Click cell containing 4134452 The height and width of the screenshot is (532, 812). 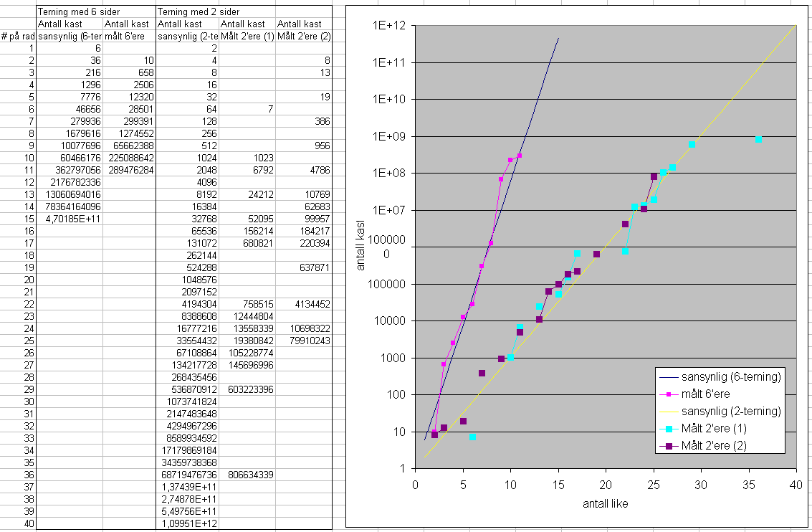tap(303, 304)
